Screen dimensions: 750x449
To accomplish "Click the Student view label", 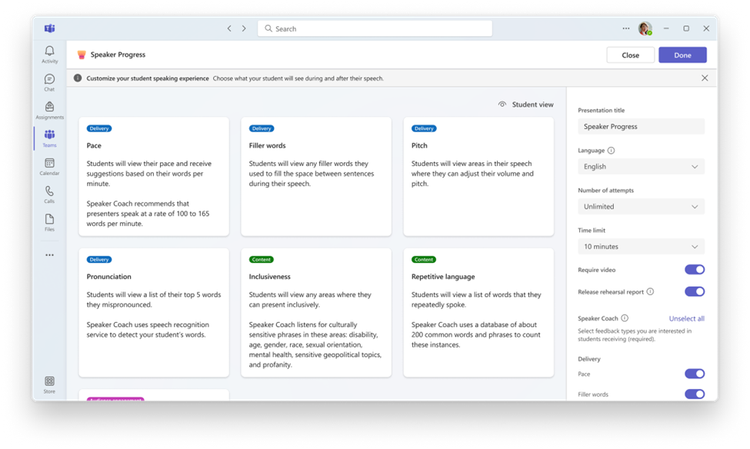I will [x=532, y=104].
